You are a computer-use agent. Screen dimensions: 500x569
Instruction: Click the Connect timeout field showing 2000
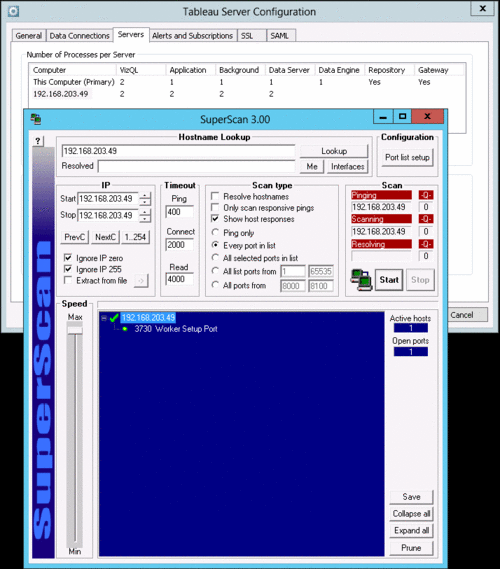[179, 245]
